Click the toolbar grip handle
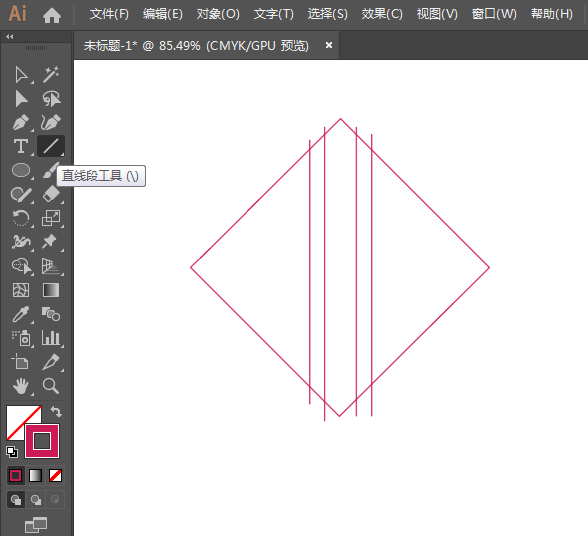Viewport: 588px width, 536px height. (x=36, y=48)
